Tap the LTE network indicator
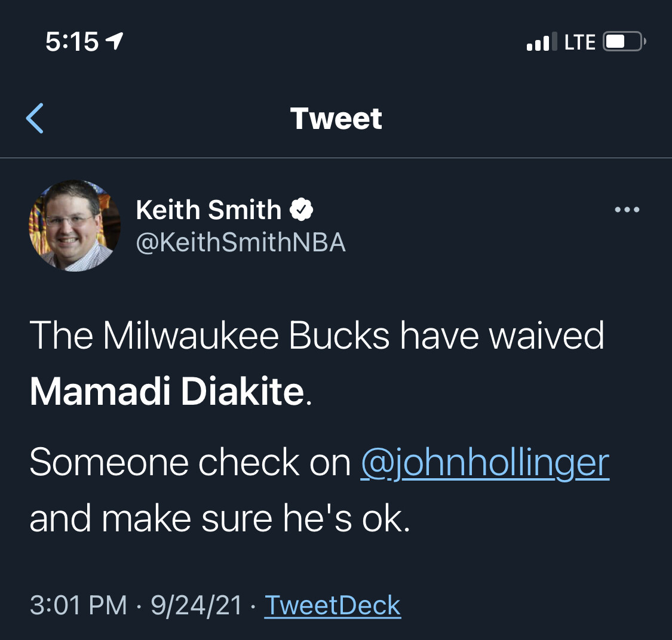The height and width of the screenshot is (640, 672). 580,42
